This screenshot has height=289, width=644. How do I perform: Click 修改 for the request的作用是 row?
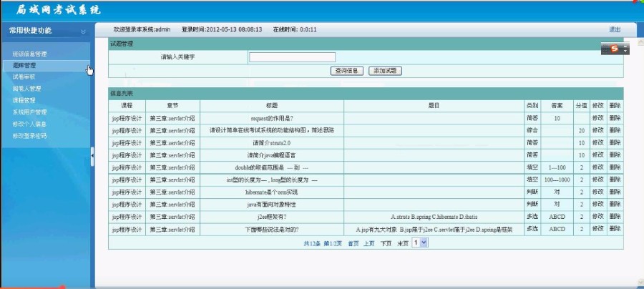point(597,118)
